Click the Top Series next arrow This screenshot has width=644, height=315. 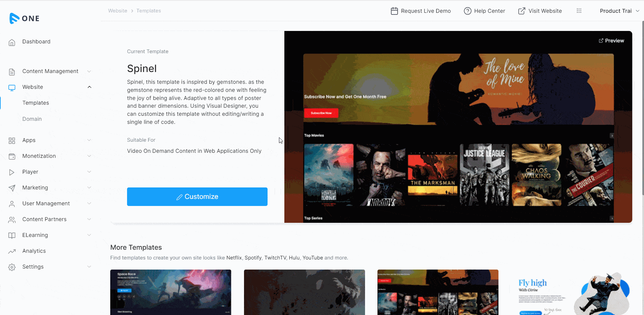[x=612, y=218]
